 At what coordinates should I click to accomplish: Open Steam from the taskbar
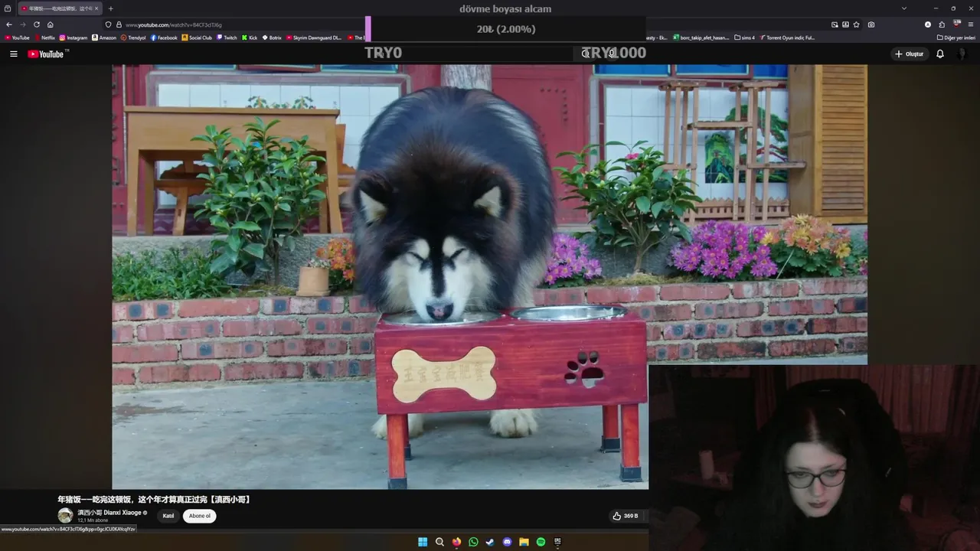490,542
